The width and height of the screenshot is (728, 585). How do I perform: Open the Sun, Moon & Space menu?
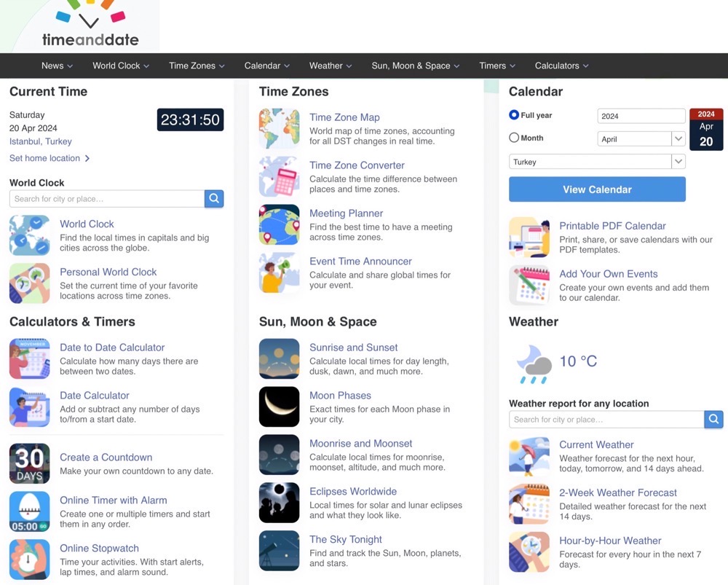point(415,66)
